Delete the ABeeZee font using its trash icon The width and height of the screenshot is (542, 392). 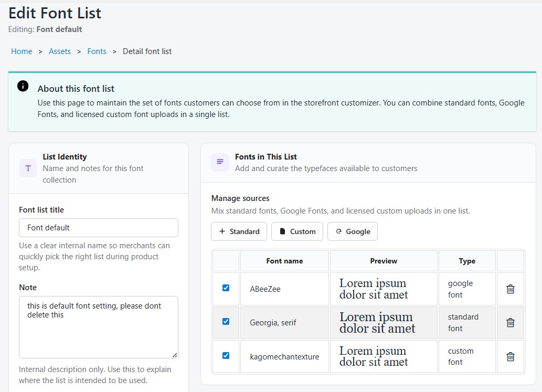coord(510,288)
